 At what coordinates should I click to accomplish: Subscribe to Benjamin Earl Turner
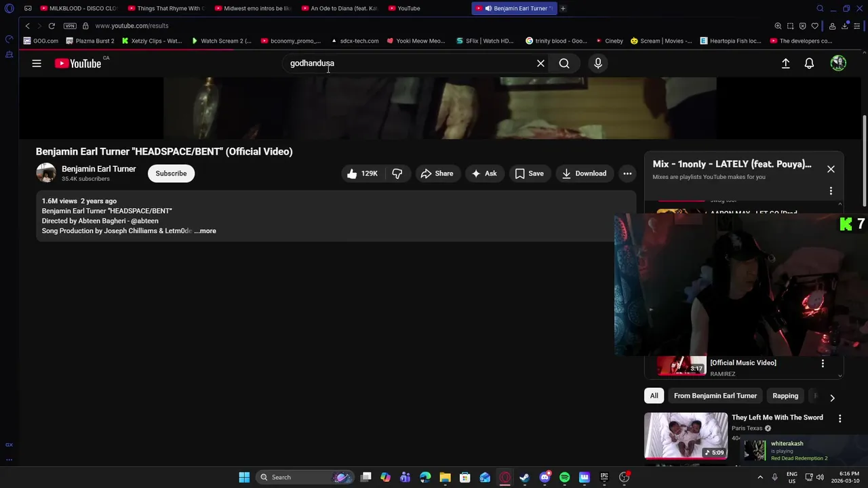[171, 174]
